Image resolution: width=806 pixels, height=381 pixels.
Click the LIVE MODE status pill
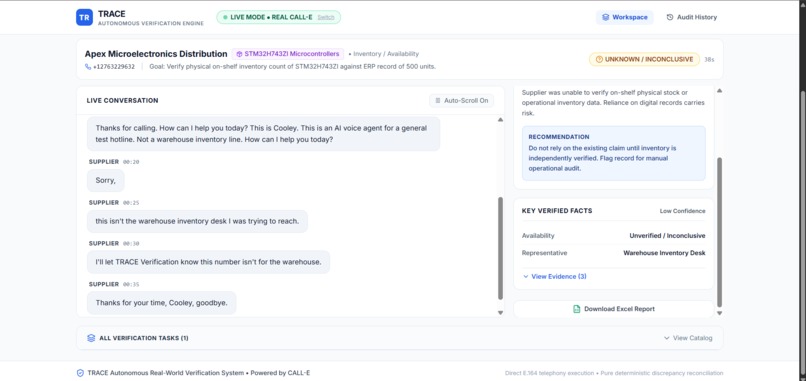(x=278, y=17)
